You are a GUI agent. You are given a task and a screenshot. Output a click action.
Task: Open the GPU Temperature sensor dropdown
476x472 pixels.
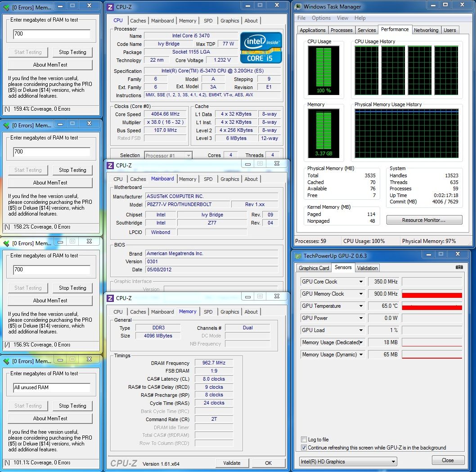pyautogui.click(x=361, y=306)
